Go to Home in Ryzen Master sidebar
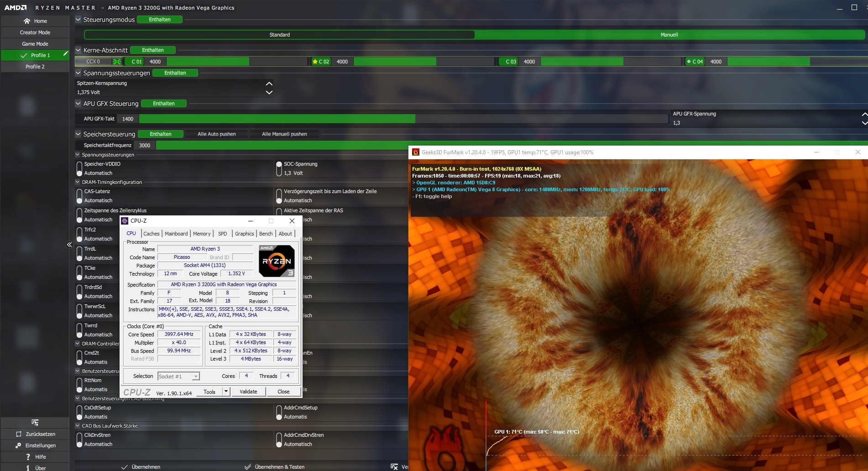Screen dimensions: 868x471 (35, 21)
